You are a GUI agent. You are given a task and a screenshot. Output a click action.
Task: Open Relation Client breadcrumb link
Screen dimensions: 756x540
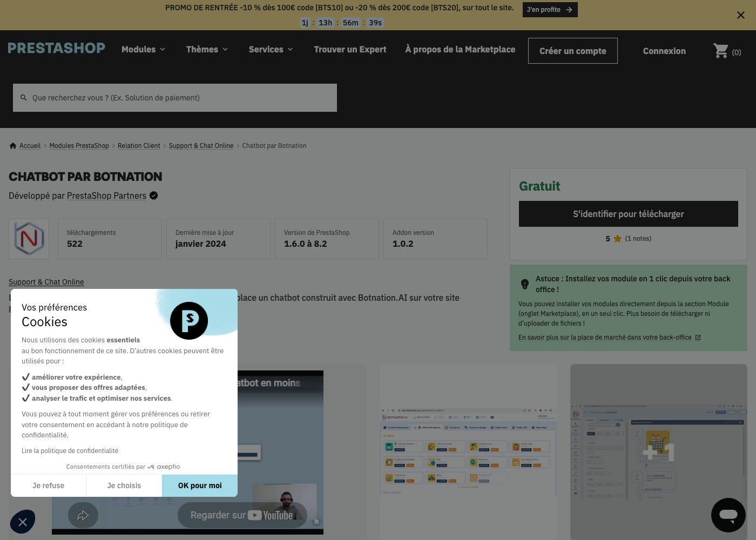[139, 146]
